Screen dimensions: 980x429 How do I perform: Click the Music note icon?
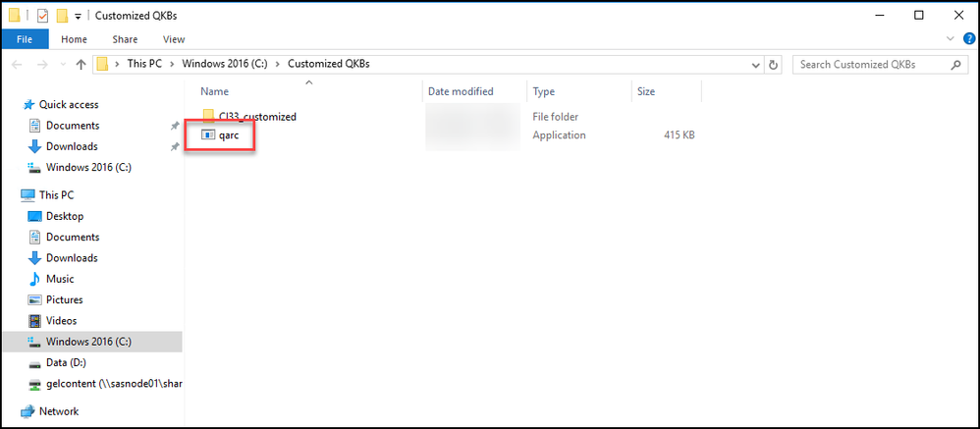[x=35, y=279]
